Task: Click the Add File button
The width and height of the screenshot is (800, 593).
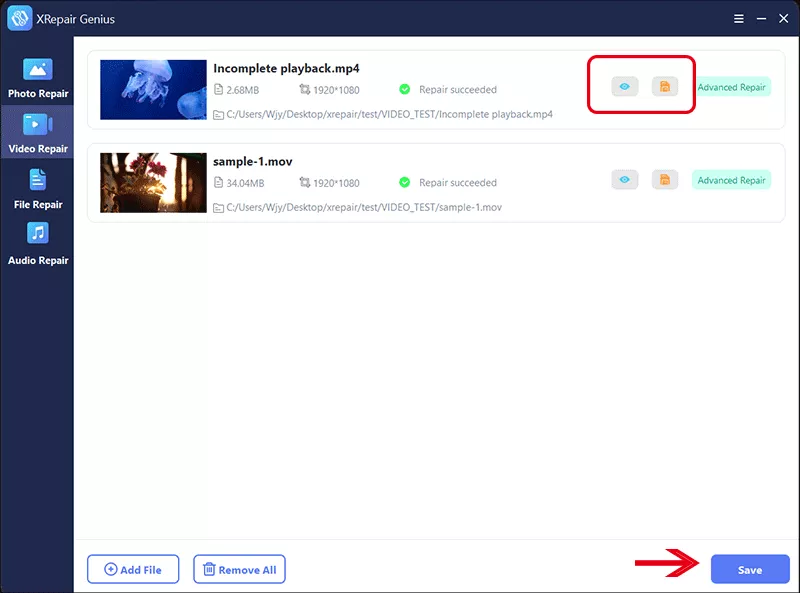Action: 133,569
